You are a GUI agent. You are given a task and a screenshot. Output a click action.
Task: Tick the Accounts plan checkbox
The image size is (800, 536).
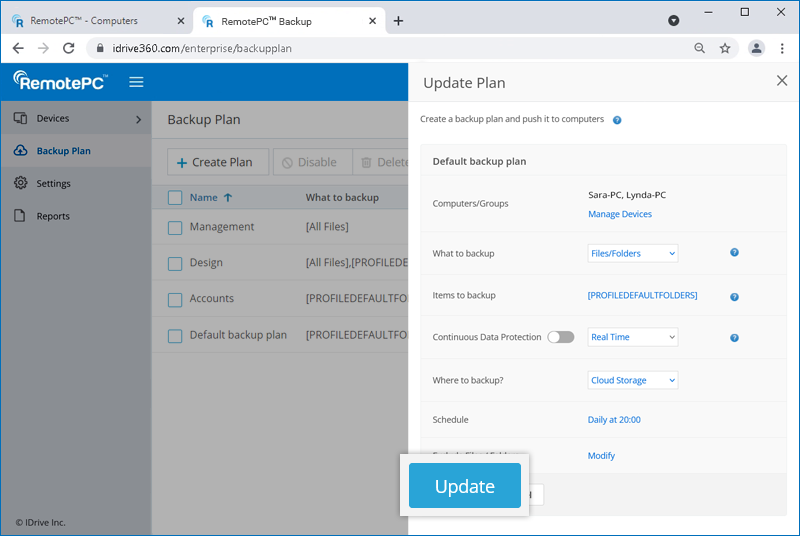tap(175, 299)
